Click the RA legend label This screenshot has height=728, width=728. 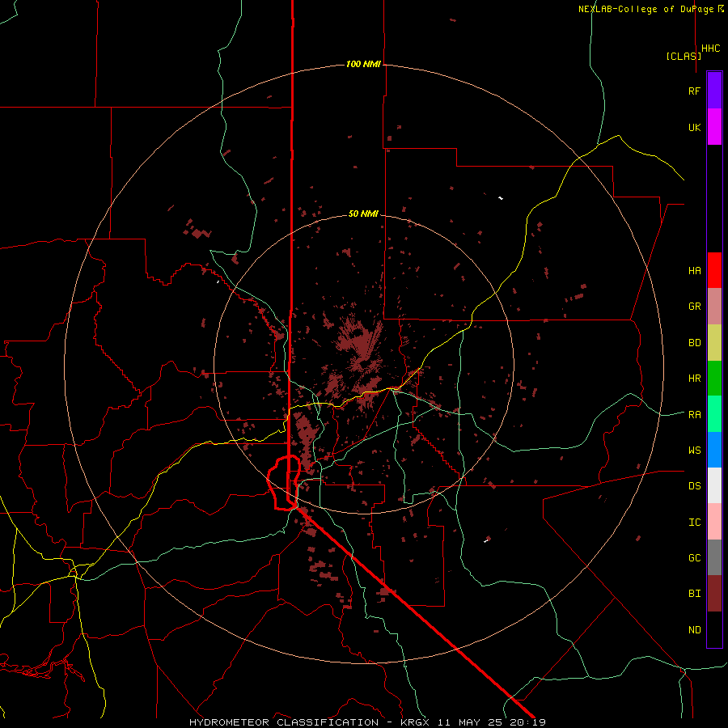[694, 415]
